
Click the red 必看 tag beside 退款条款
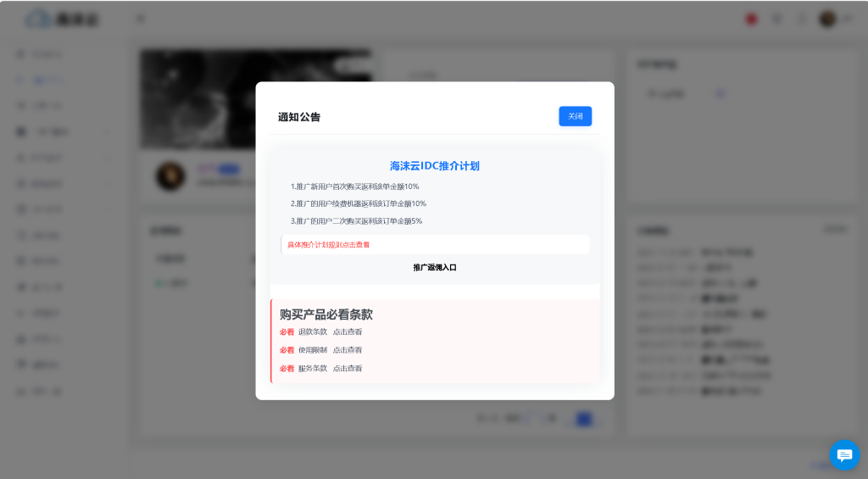point(287,331)
